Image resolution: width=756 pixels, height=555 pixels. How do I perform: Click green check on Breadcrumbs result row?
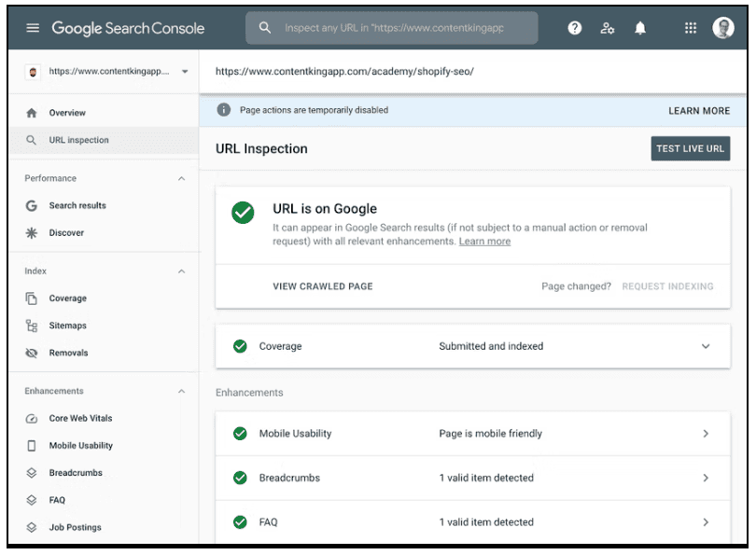coord(240,478)
